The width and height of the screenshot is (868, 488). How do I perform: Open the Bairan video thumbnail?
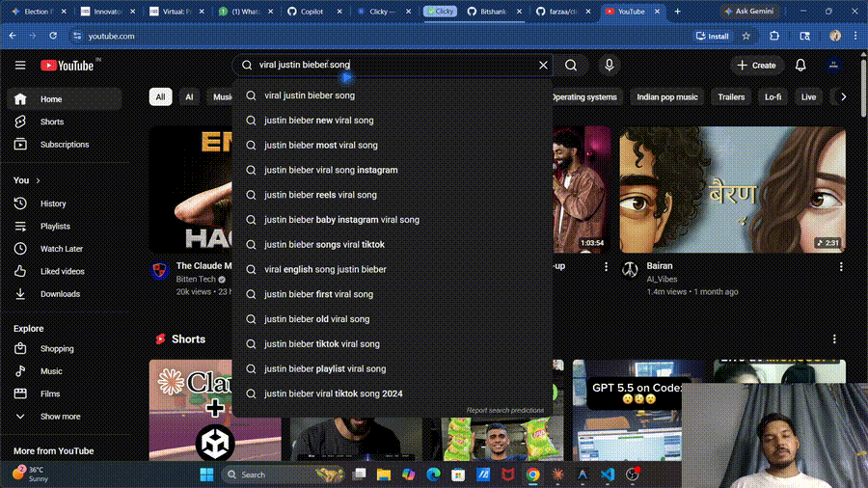732,190
